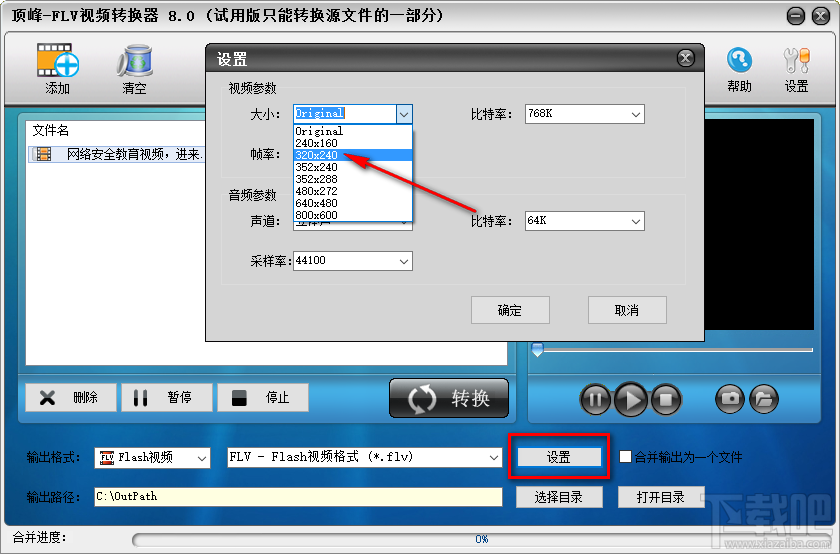This screenshot has width=840, height=554.
Task: Click the 合并进度 progress bar
Action: [481, 539]
